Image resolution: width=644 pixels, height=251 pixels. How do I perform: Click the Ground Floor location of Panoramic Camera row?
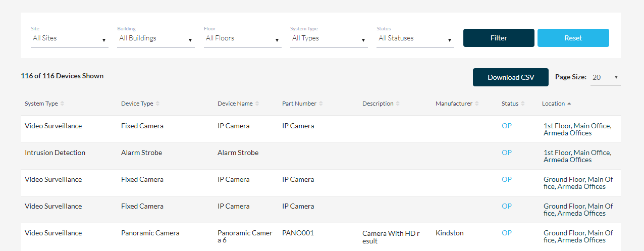click(x=578, y=236)
